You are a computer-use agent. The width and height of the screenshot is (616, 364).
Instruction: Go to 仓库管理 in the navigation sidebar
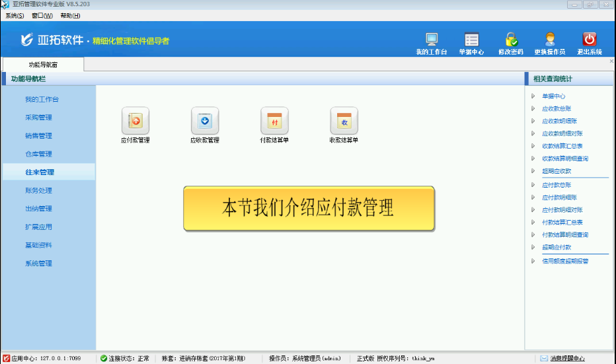pyautogui.click(x=38, y=154)
